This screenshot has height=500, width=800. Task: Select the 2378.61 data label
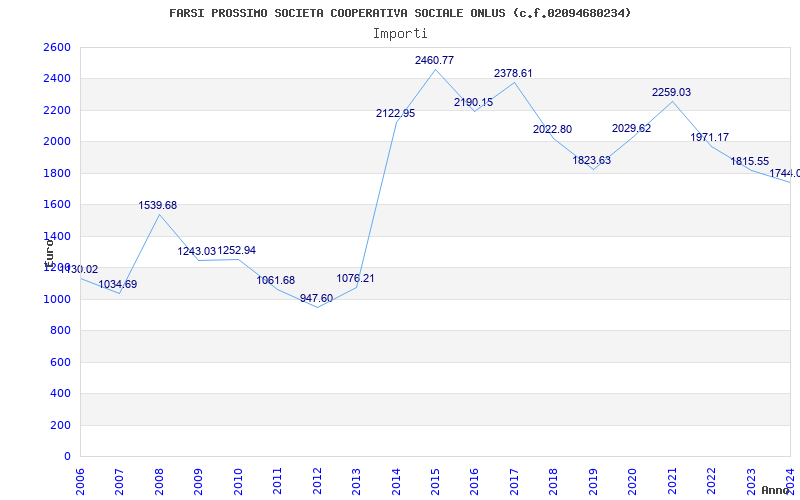(513, 74)
